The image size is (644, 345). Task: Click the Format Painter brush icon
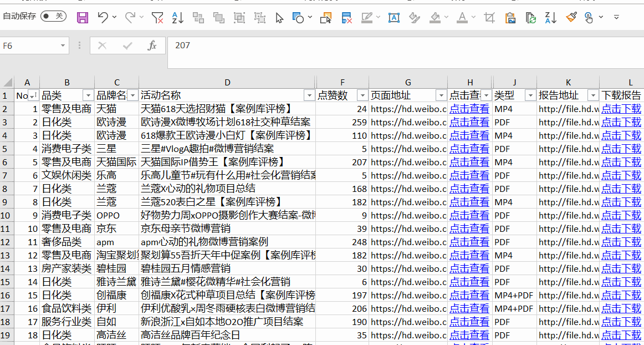tap(571, 17)
